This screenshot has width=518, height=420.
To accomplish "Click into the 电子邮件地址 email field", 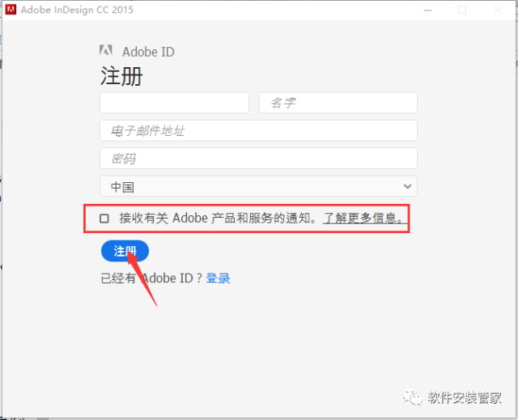I will (x=258, y=130).
